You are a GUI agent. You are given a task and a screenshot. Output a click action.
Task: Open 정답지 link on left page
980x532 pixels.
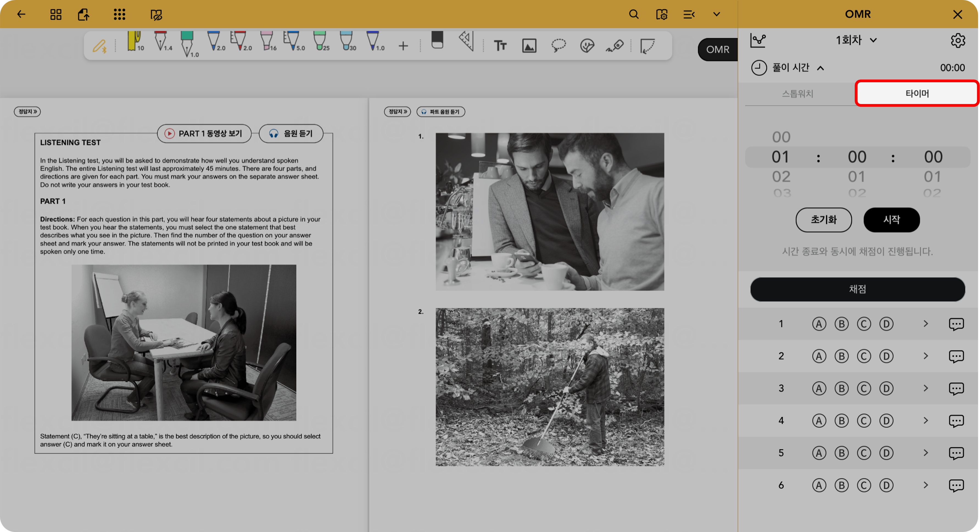(x=27, y=112)
